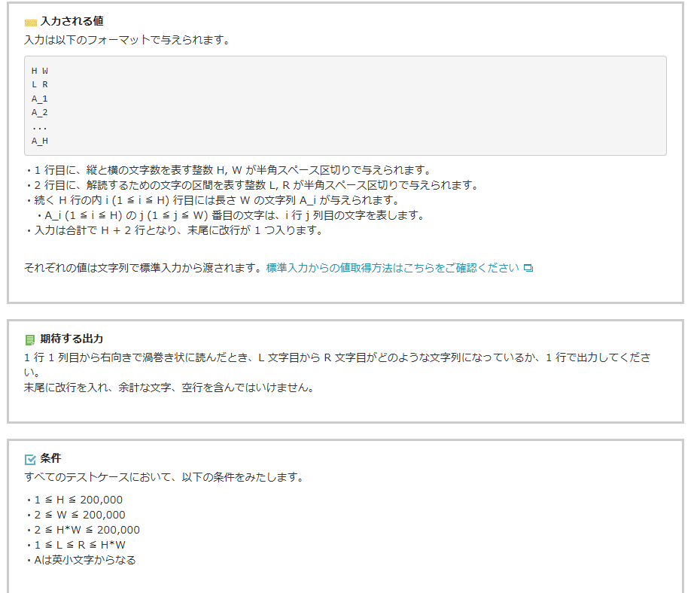The width and height of the screenshot is (700, 593).
Task: Click the checkmark icon beside 条件 heading
Action: pos(30,459)
